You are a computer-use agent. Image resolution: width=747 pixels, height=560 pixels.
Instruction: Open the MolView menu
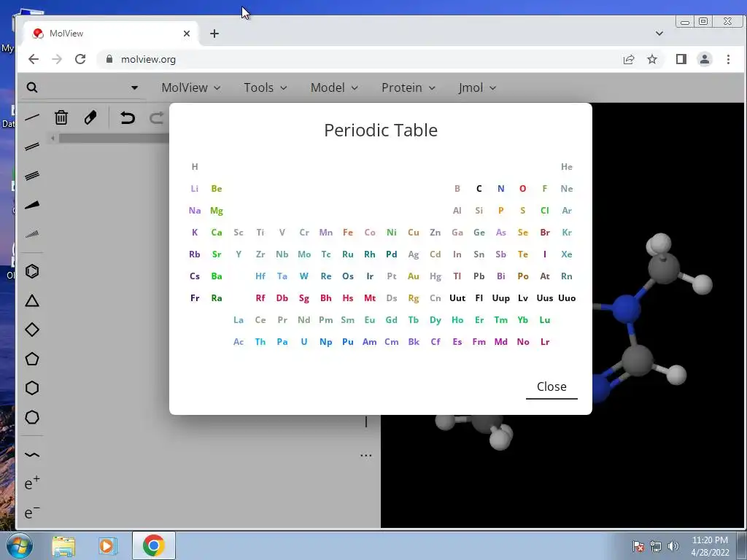click(x=190, y=87)
